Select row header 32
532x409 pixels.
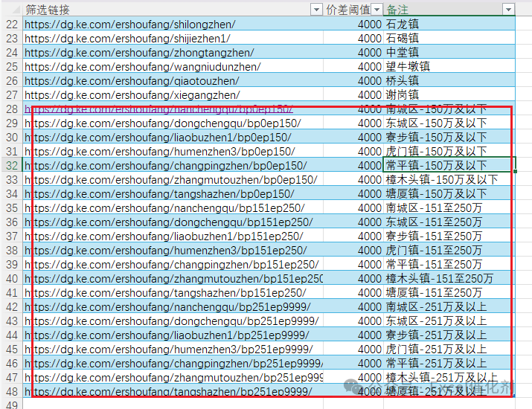(x=12, y=166)
